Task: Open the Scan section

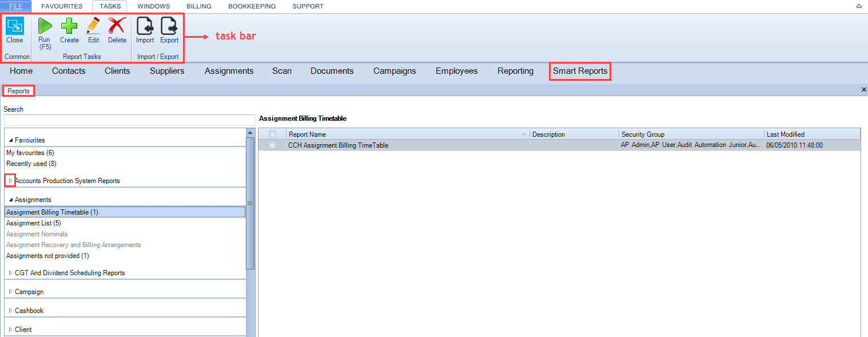Action: (x=282, y=71)
